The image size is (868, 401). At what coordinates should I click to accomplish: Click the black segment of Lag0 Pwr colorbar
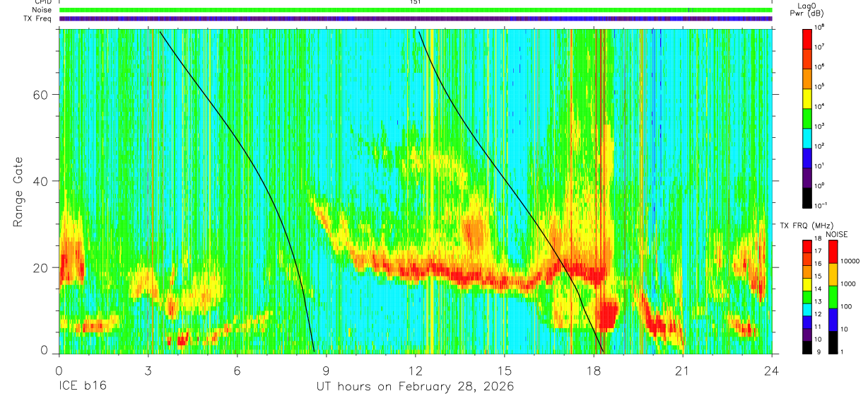[808, 197]
